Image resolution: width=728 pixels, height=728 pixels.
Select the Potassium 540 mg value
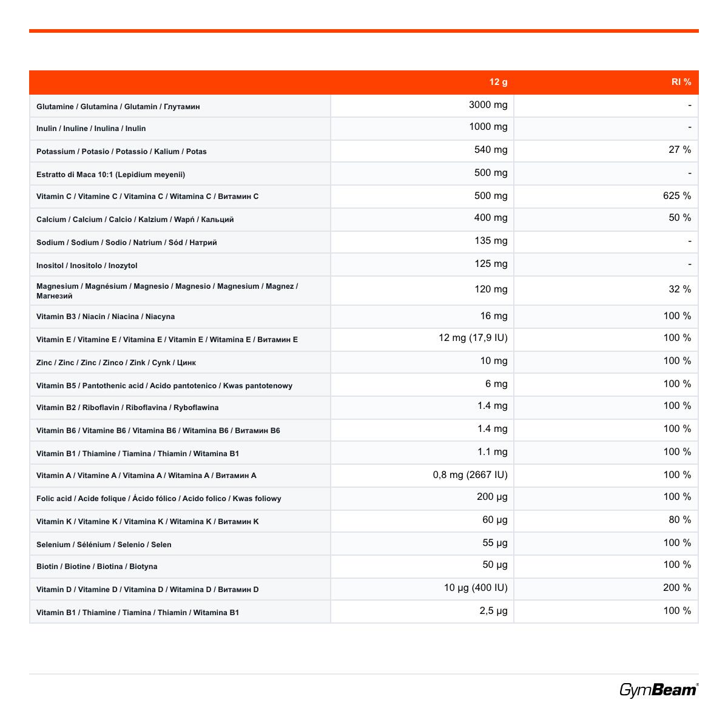pos(491,150)
